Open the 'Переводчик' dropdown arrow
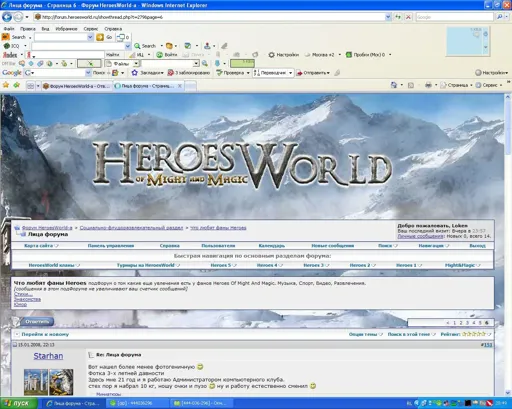Image resolution: width=512 pixels, height=409 pixels. click(290, 73)
